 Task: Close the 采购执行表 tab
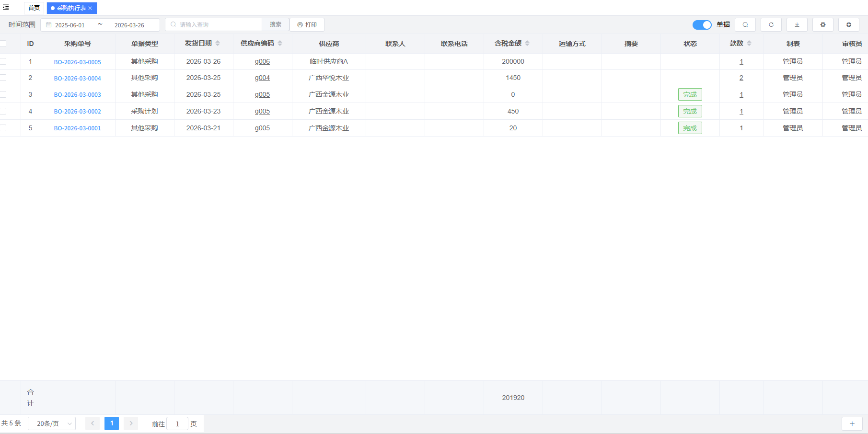coord(90,8)
